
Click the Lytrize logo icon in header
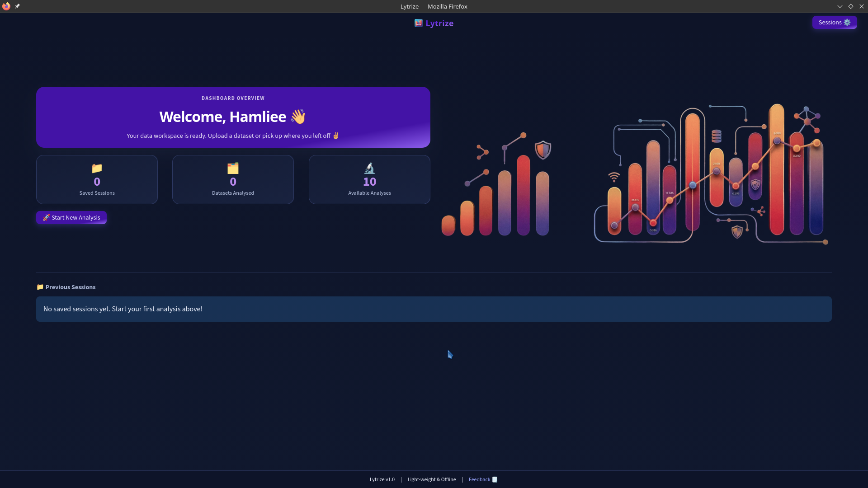419,23
